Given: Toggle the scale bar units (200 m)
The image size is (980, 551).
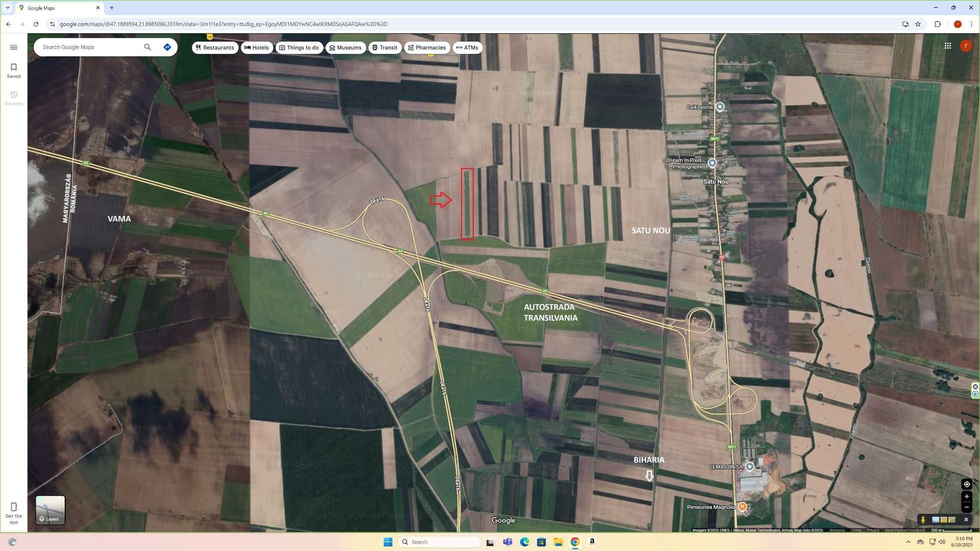Looking at the screenshot, I should coord(951,530).
